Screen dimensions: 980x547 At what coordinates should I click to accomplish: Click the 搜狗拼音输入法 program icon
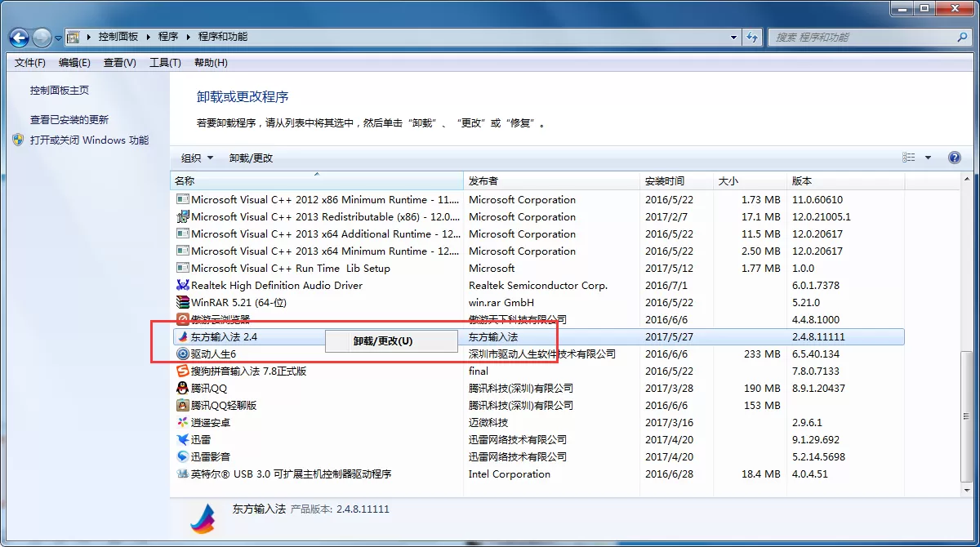(183, 371)
